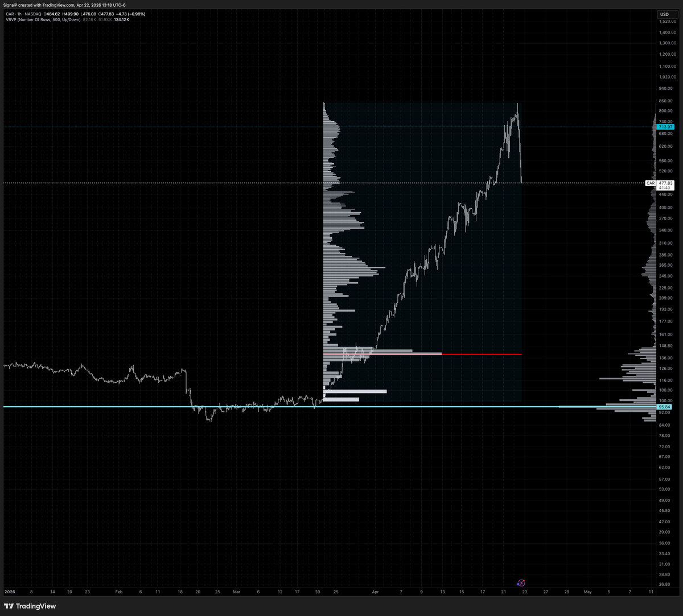Click the CAR symbol tag on price line

(651, 183)
